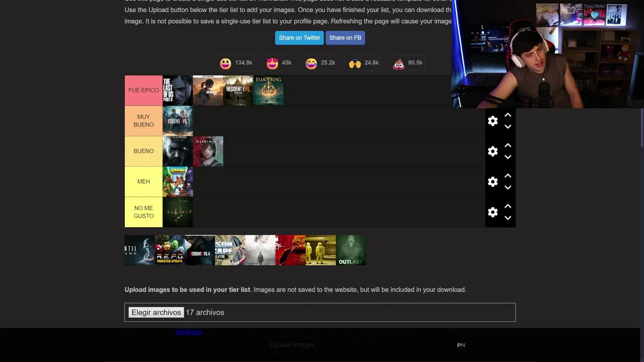
Task: Pick the green Outlast image
Action: (351, 250)
